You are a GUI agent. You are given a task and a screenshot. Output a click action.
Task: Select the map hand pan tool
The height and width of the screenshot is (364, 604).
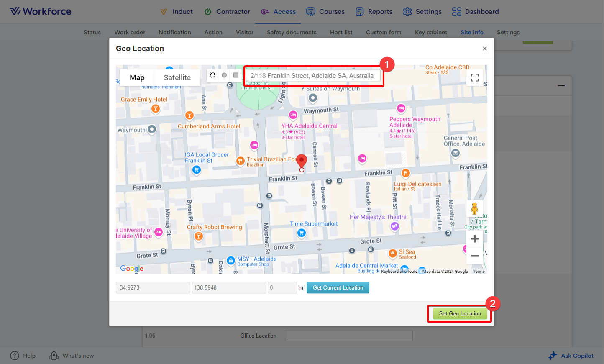(x=212, y=75)
